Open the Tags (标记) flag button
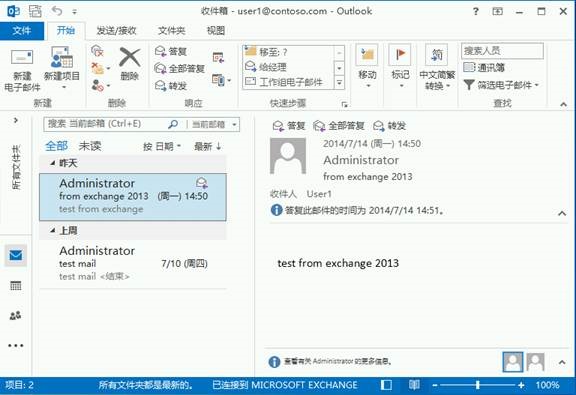This screenshot has height=395, width=576. point(400,67)
